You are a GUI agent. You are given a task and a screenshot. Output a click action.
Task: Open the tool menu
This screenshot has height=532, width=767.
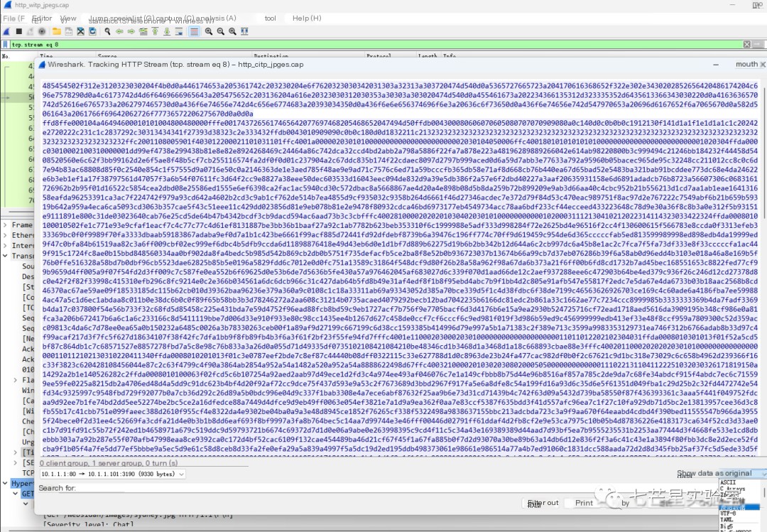click(270, 18)
